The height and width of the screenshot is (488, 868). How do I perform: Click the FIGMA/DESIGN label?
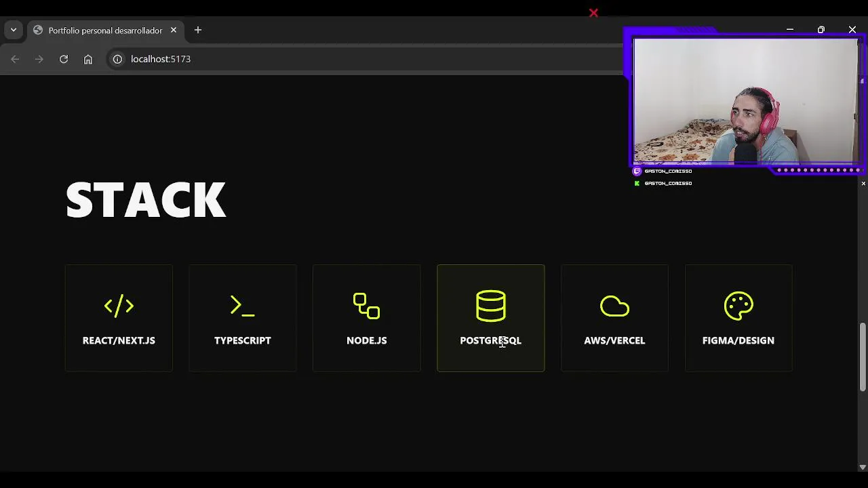coord(738,340)
